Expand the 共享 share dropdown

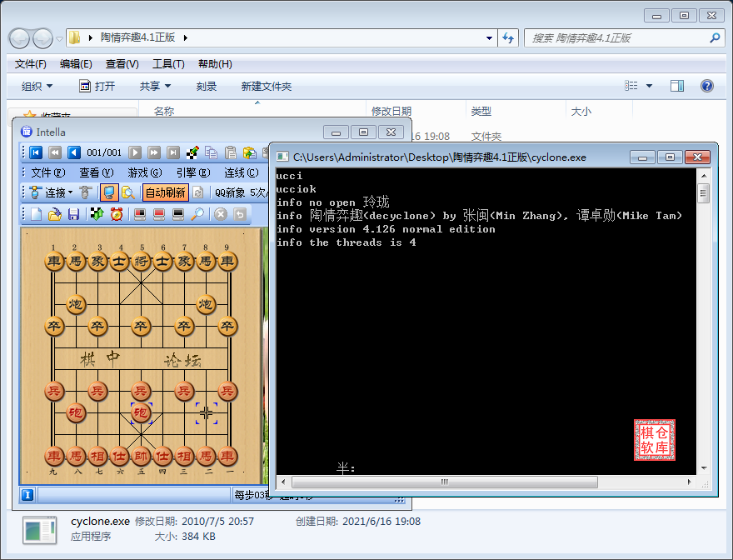click(x=155, y=86)
